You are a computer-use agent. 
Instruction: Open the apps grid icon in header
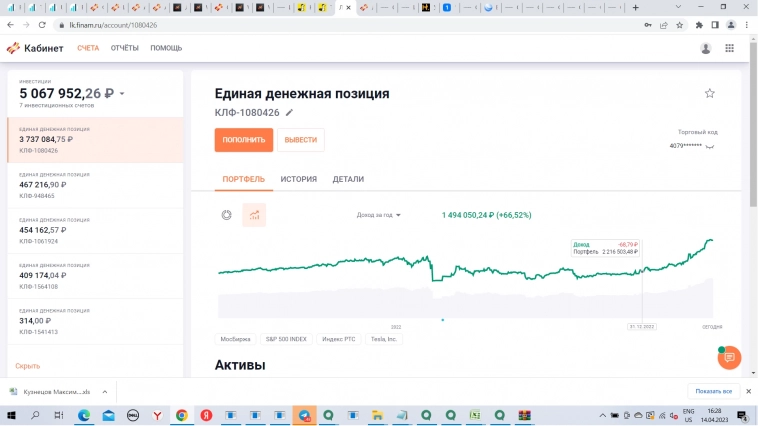pos(730,48)
